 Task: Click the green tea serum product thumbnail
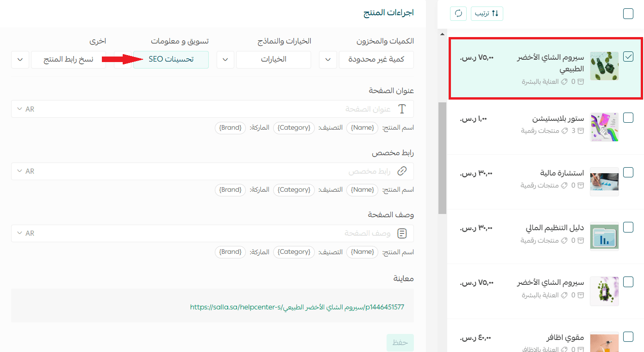(604, 66)
